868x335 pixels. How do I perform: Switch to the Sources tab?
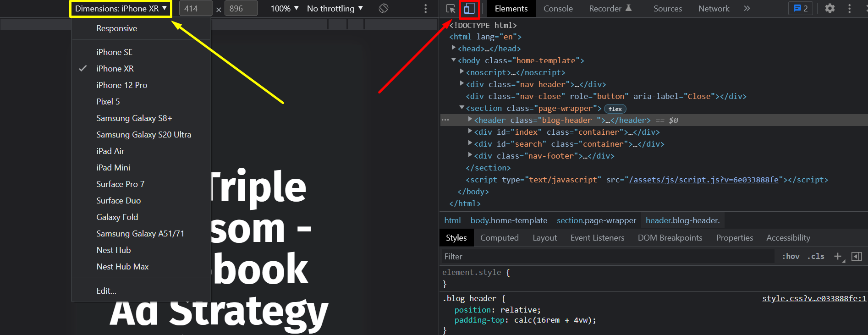point(667,8)
